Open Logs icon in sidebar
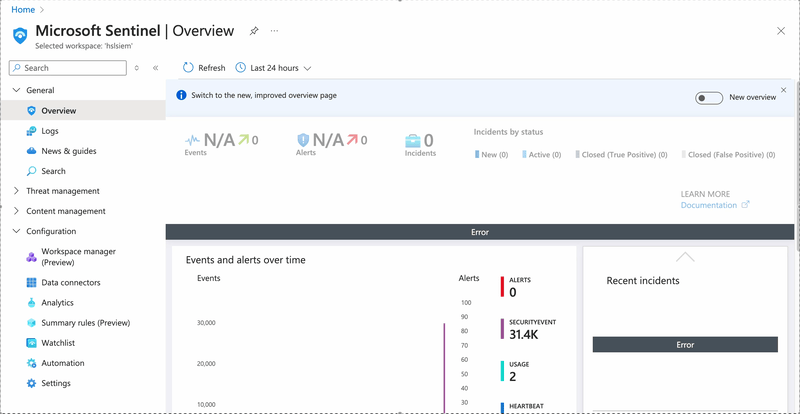This screenshot has width=800, height=414. point(32,131)
